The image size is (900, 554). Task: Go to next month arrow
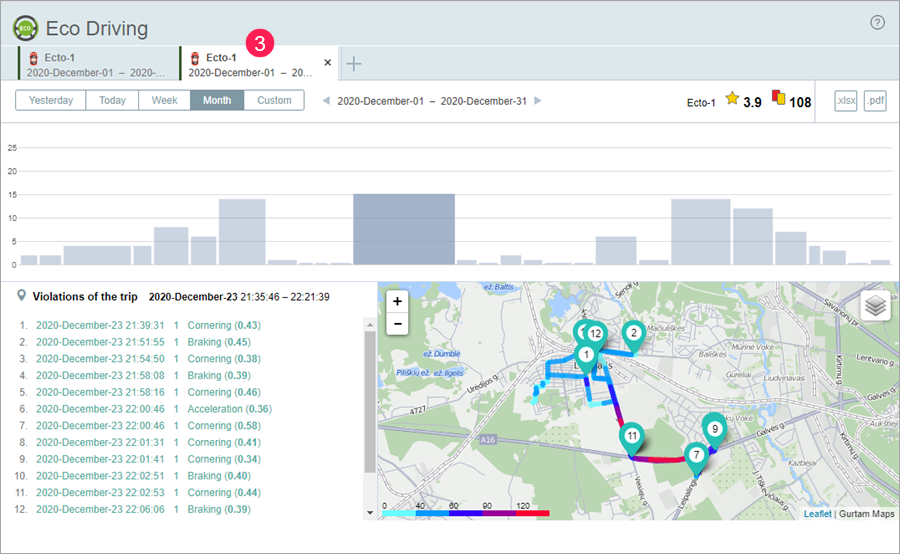538,101
